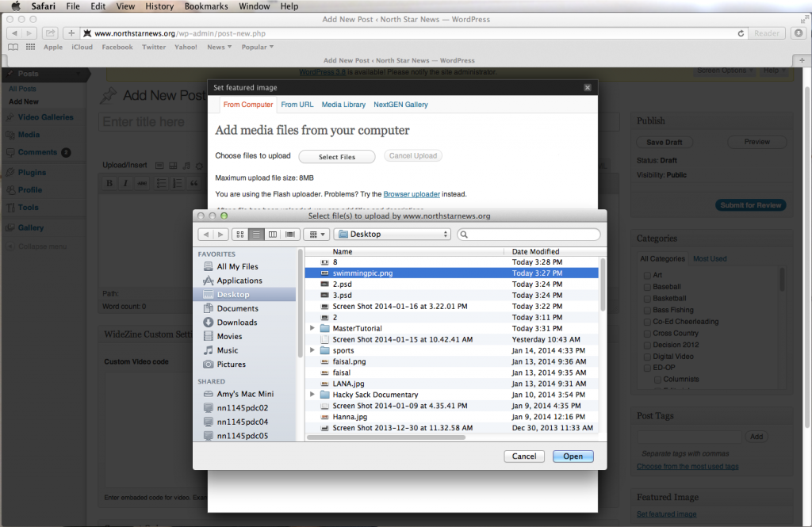Image resolution: width=812 pixels, height=527 pixels.
Task: Check the Decision 2012 category checkbox
Action: click(x=647, y=346)
